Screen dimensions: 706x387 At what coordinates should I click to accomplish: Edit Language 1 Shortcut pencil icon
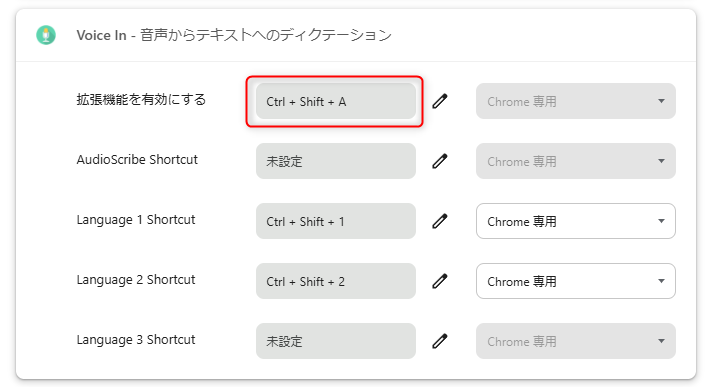coord(440,221)
